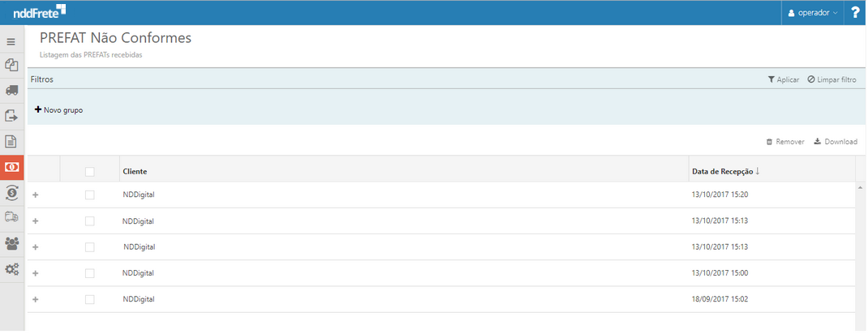Expand the row received 13/10/2017 15:20
The image size is (868, 334).
[x=35, y=195]
